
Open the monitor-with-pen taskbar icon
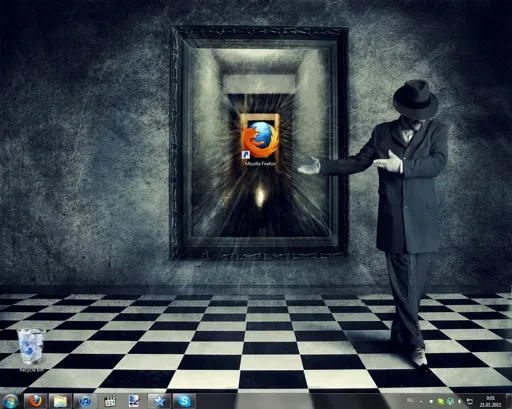point(134,401)
